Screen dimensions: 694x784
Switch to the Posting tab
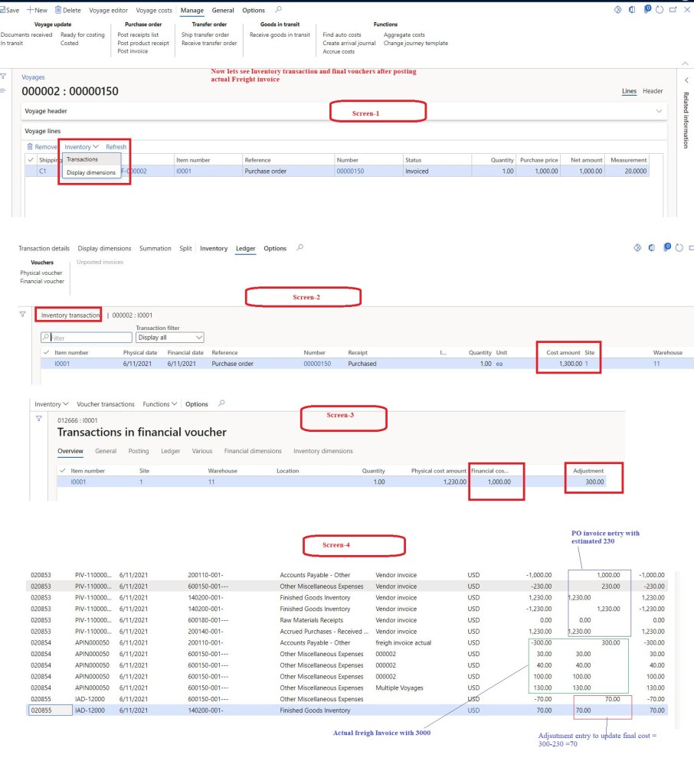(139, 451)
